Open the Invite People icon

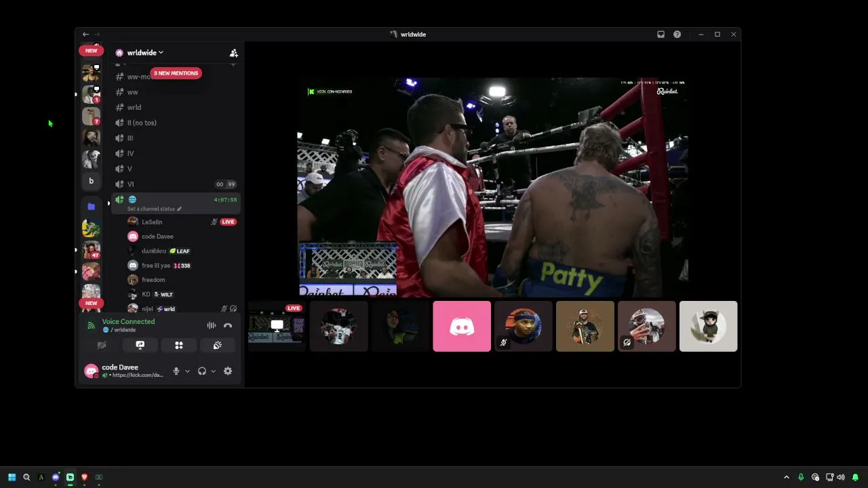click(233, 53)
